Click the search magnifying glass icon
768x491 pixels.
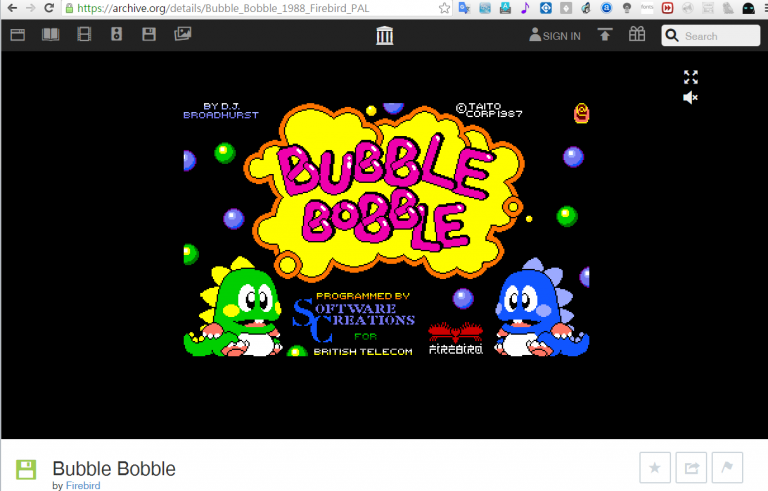672,36
